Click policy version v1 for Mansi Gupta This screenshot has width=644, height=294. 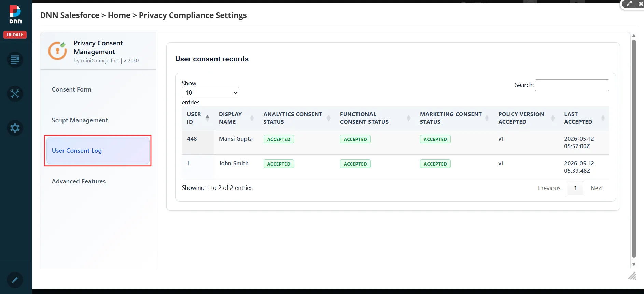(501, 139)
